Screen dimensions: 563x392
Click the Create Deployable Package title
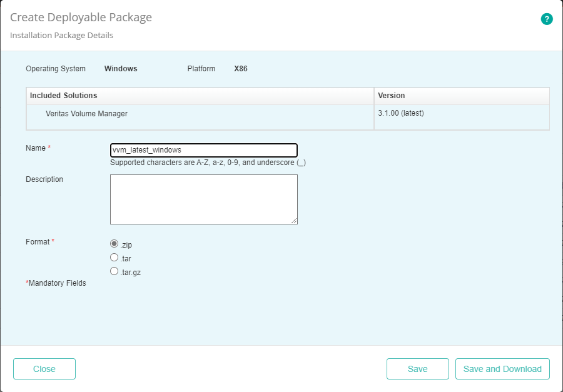[x=80, y=17]
